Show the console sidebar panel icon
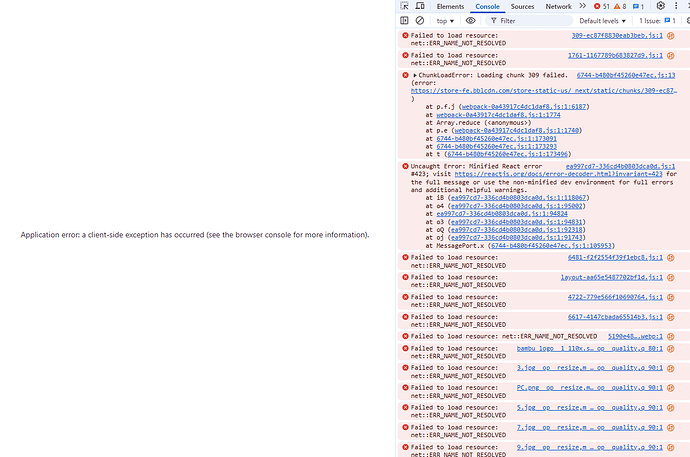 404,20
